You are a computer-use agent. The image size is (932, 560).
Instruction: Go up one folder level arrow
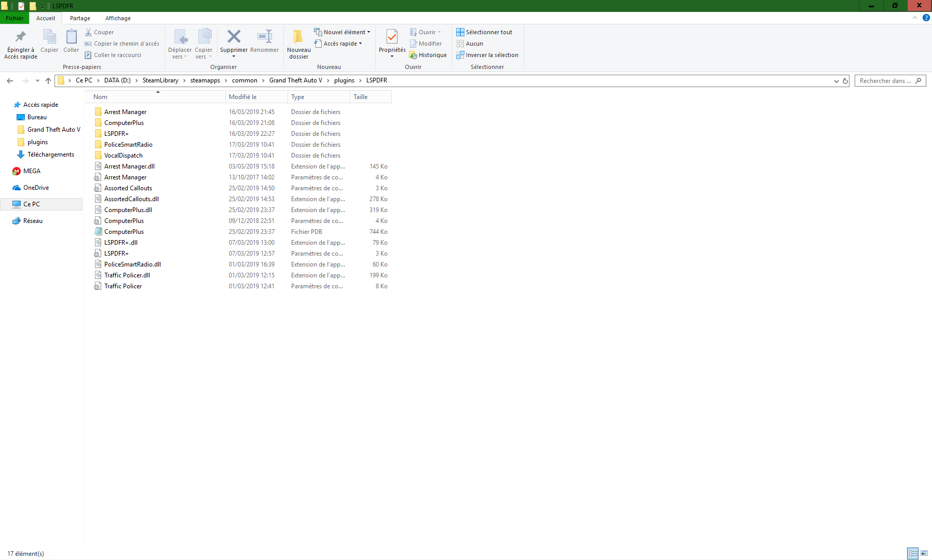(x=48, y=80)
